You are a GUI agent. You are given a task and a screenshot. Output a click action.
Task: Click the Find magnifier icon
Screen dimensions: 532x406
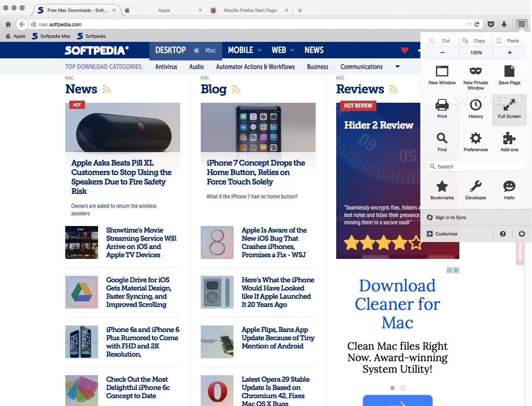[x=442, y=138]
